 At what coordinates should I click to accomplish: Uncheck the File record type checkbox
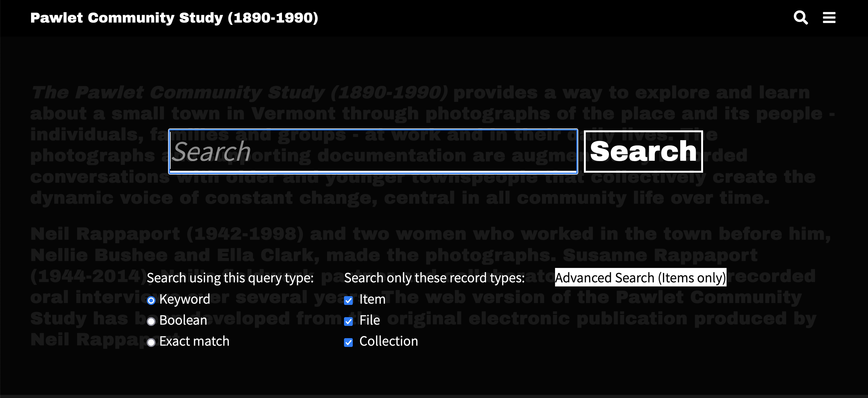pos(349,321)
